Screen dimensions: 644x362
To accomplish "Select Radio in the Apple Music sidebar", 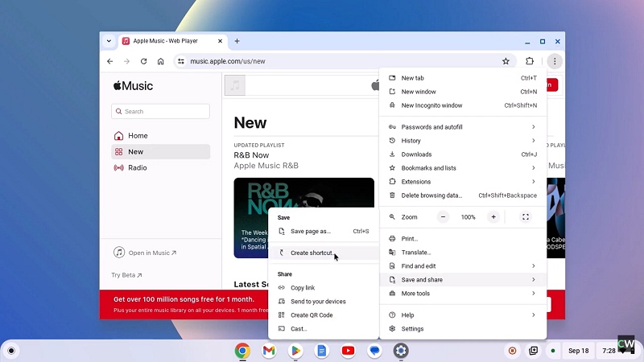I will 137,168.
